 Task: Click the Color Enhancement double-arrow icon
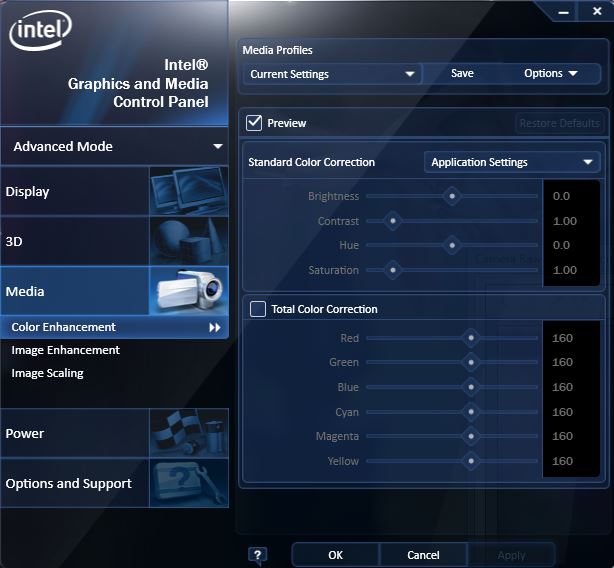215,327
